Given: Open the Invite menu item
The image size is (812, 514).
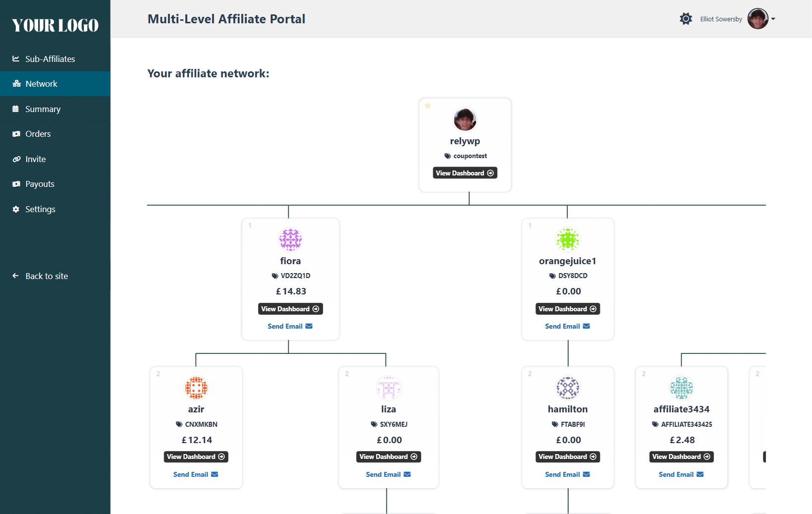Looking at the screenshot, I should [x=55, y=159].
